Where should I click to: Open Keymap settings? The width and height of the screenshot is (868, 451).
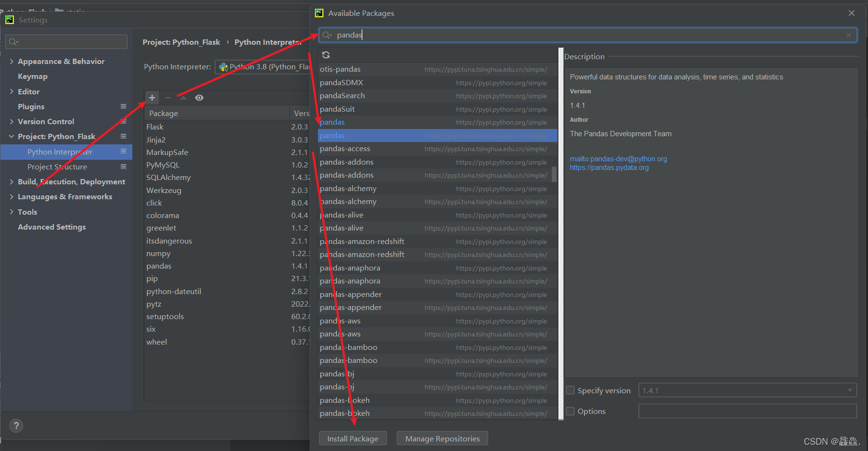tap(33, 77)
